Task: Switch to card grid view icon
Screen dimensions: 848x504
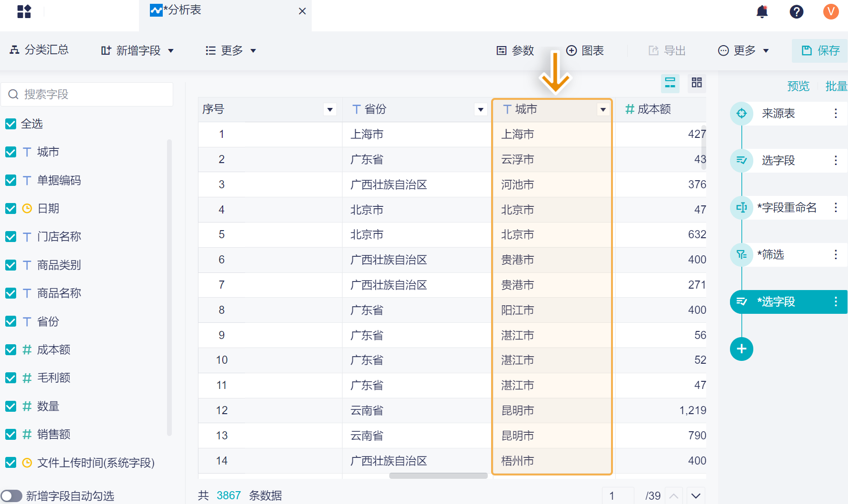Action: tap(697, 83)
